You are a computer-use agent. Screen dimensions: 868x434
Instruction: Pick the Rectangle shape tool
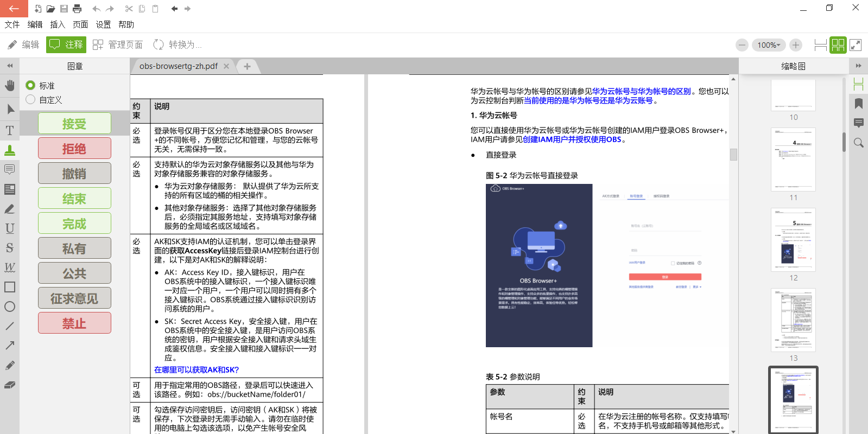coord(10,287)
